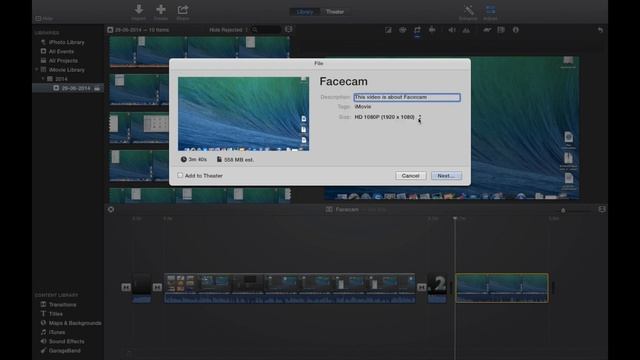The image size is (640, 360).
Task: Click the revert arrow icon in the viewer
Action: tap(600, 30)
